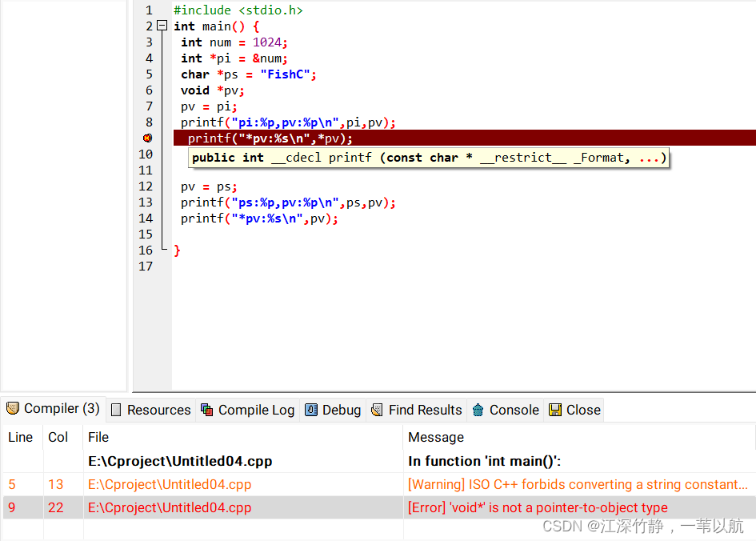This screenshot has width=756, height=541.
Task: Click line number 17 in the gutter
Action: coord(146,266)
